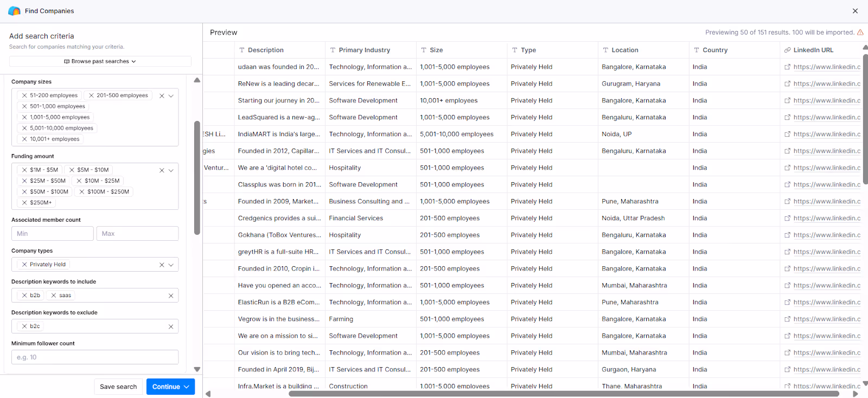Remove the 1,001-5,000 employees size tag
The height and width of the screenshot is (398, 868).
tap(24, 117)
